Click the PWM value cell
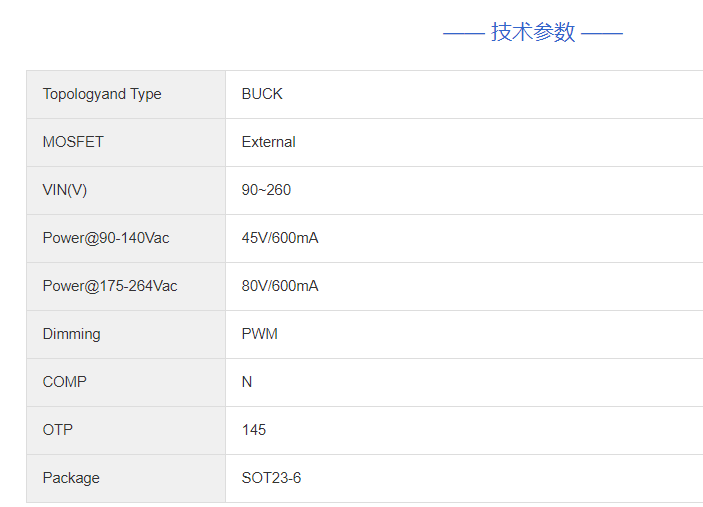This screenshot has width=703, height=507. pos(260,334)
